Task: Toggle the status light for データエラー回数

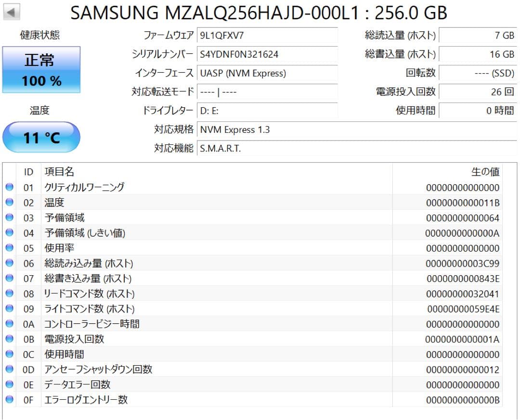Action: (9, 384)
